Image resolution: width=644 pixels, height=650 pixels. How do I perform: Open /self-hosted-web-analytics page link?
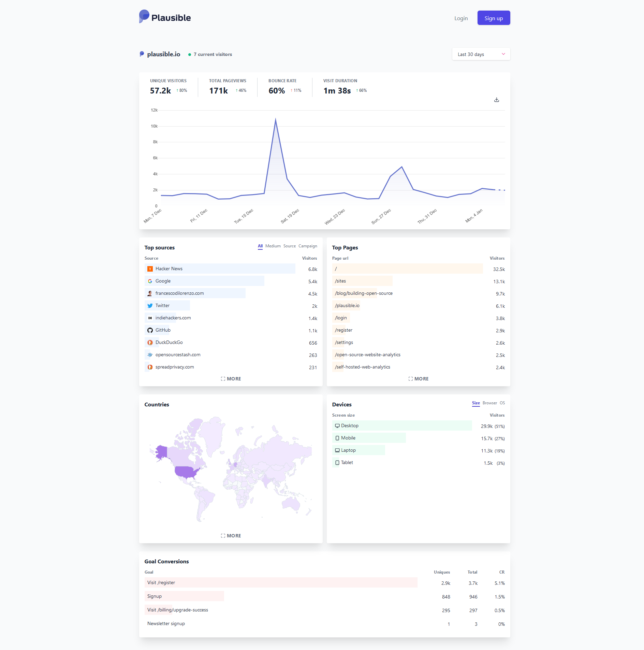(362, 367)
